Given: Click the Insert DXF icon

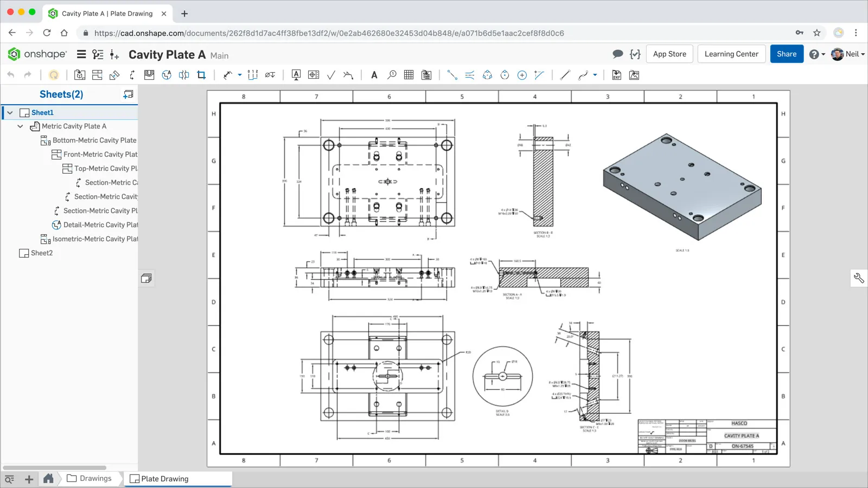Looking at the screenshot, I should (x=616, y=75).
